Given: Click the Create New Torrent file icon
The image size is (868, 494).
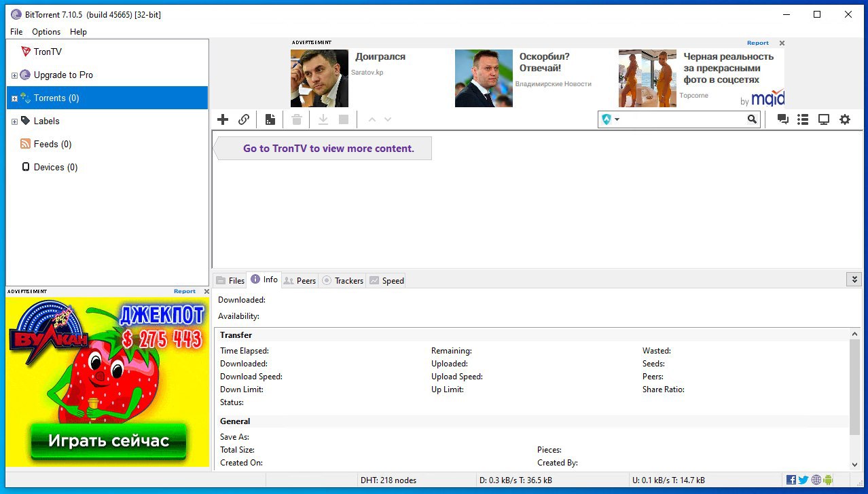Looking at the screenshot, I should [270, 119].
